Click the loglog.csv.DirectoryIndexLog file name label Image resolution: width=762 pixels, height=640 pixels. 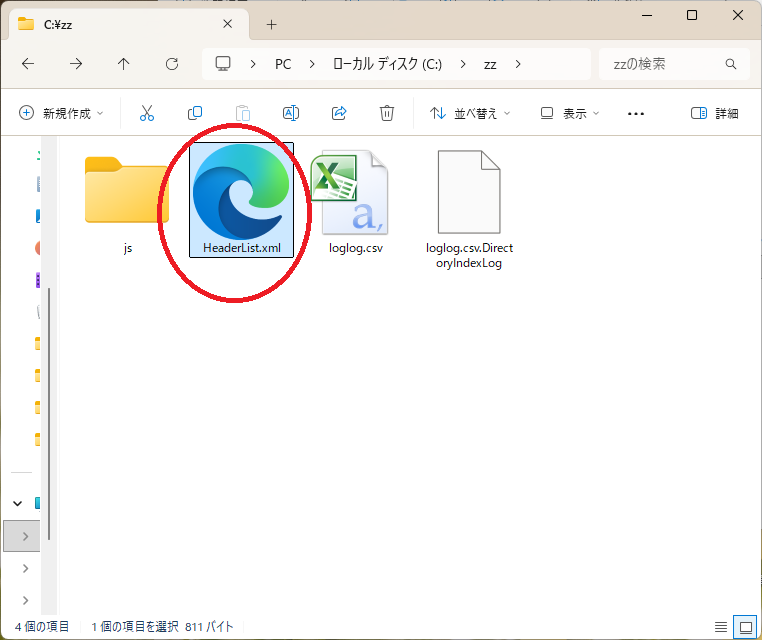[469, 255]
